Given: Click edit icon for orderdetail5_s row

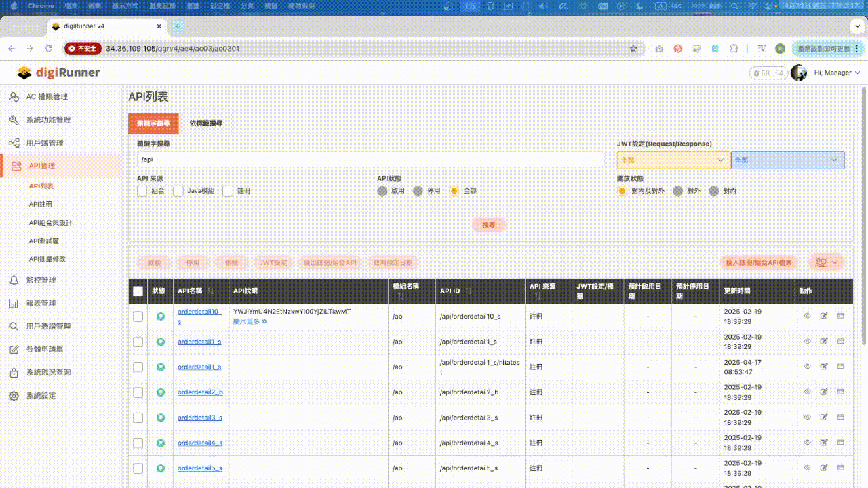Looking at the screenshot, I should pos(824,468).
